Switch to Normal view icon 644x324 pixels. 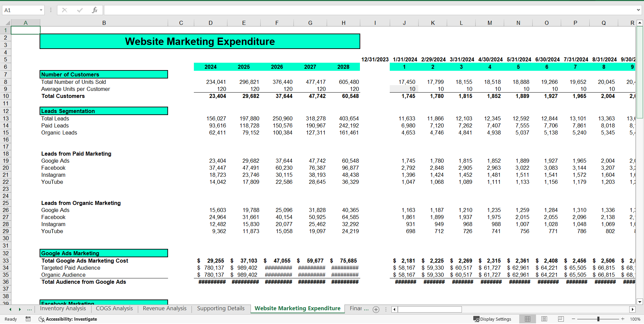coord(528,319)
